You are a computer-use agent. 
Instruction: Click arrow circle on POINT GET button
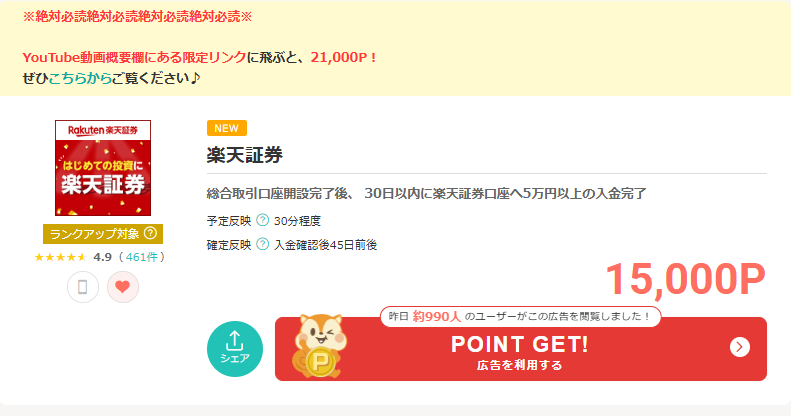point(740,347)
